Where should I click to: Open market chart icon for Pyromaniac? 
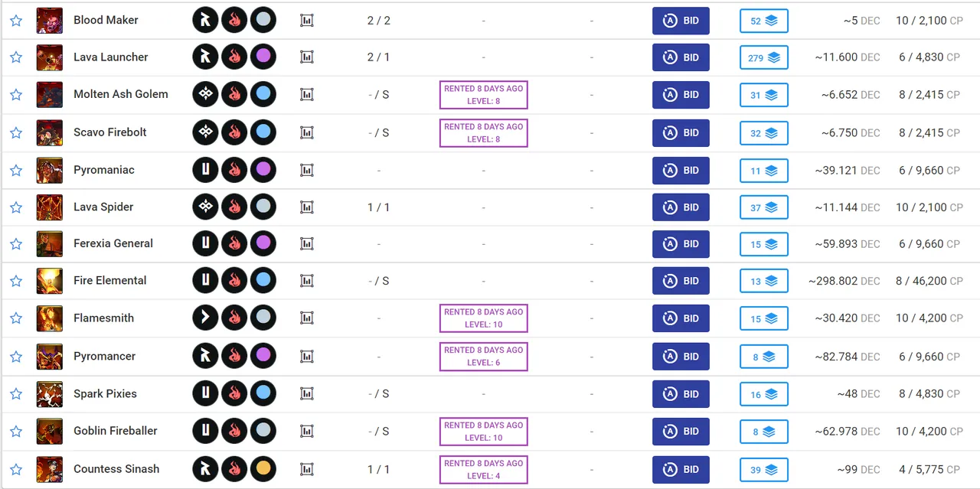point(307,170)
